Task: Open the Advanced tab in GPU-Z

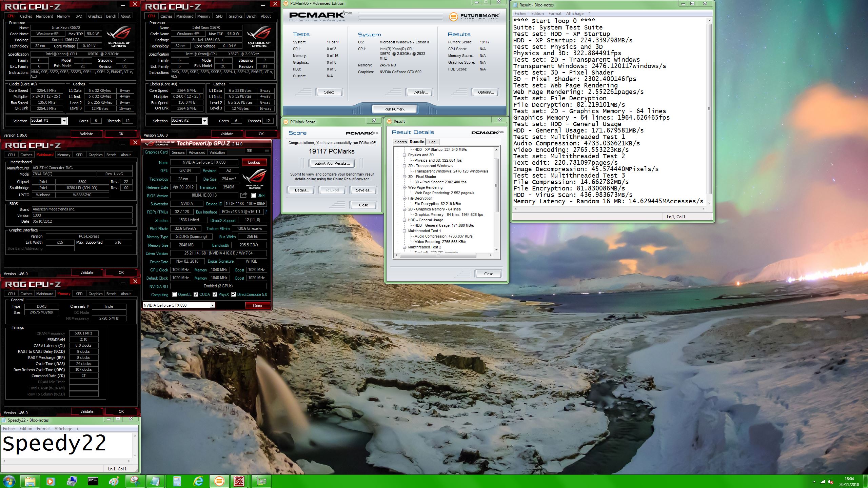Action: coord(197,152)
